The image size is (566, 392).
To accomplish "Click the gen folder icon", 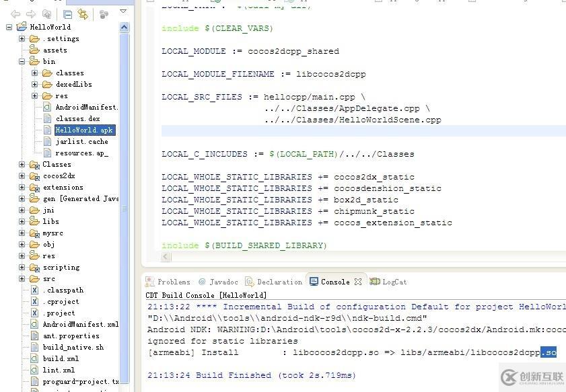I will click(x=34, y=198).
